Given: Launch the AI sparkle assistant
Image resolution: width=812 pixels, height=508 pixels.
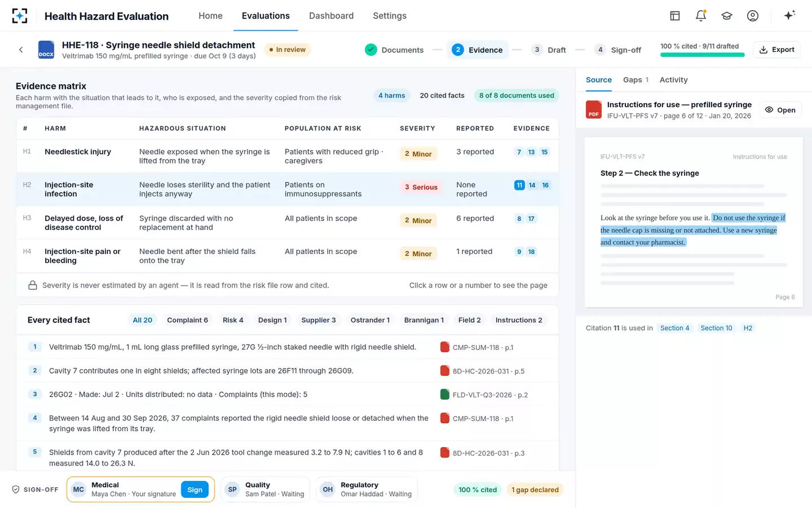Looking at the screenshot, I should [x=789, y=15].
